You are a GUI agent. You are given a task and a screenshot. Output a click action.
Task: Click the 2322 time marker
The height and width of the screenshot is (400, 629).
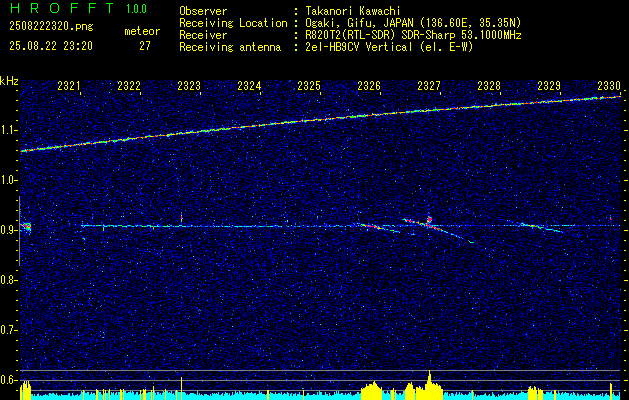pyautogui.click(x=129, y=85)
